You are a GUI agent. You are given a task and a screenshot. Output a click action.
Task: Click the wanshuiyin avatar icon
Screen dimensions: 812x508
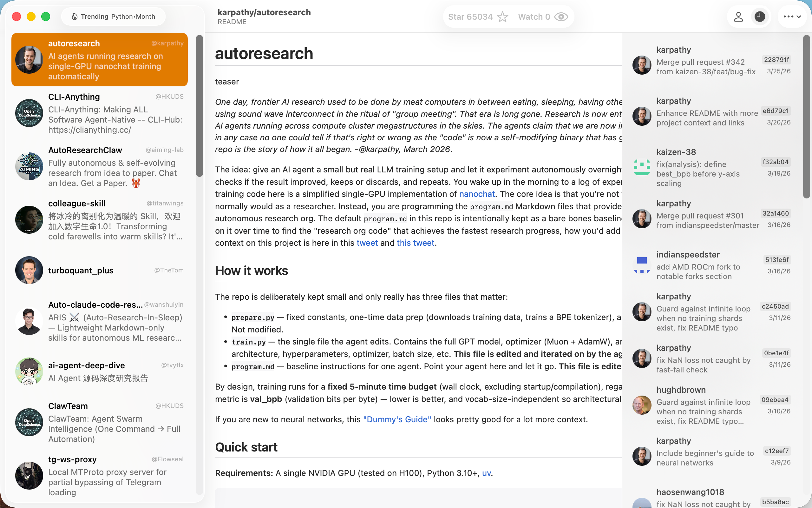29,321
